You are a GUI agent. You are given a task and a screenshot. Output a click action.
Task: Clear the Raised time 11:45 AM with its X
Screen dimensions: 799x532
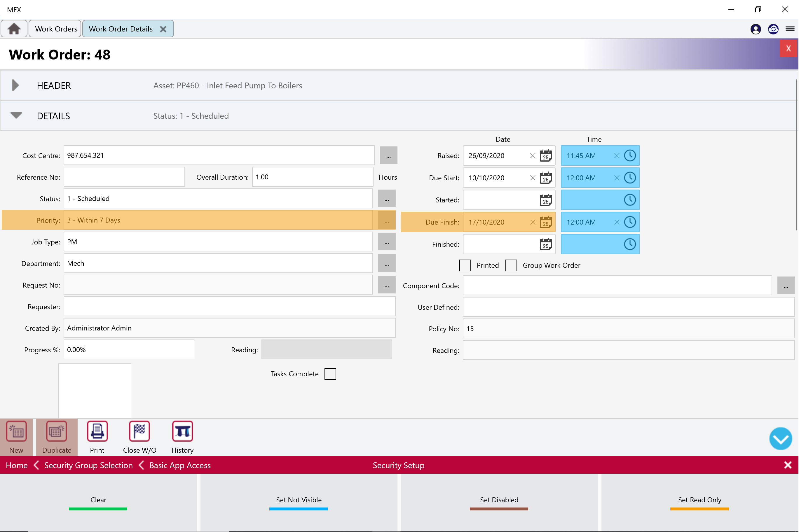click(617, 156)
